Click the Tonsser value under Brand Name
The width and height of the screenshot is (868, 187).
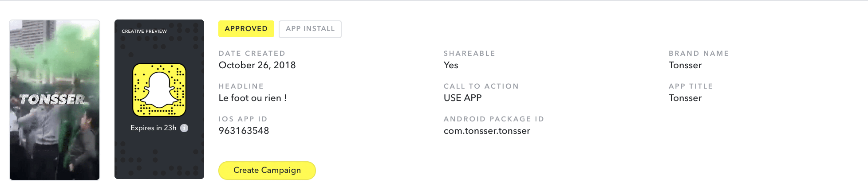685,65
